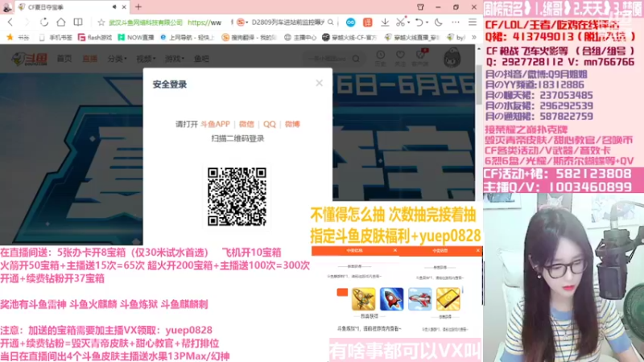Screen dimensions: 644x362
Task: Open the 书签 bookmarks star
Action: click(x=18, y=37)
